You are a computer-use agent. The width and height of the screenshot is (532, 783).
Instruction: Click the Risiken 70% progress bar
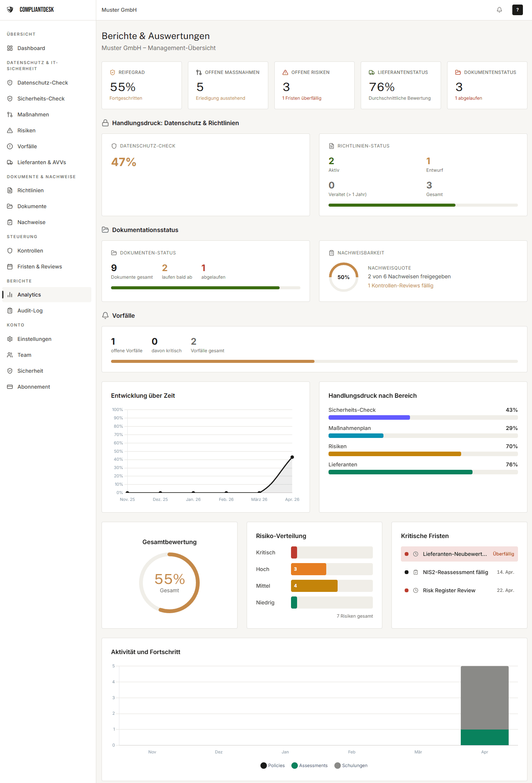coord(422,454)
